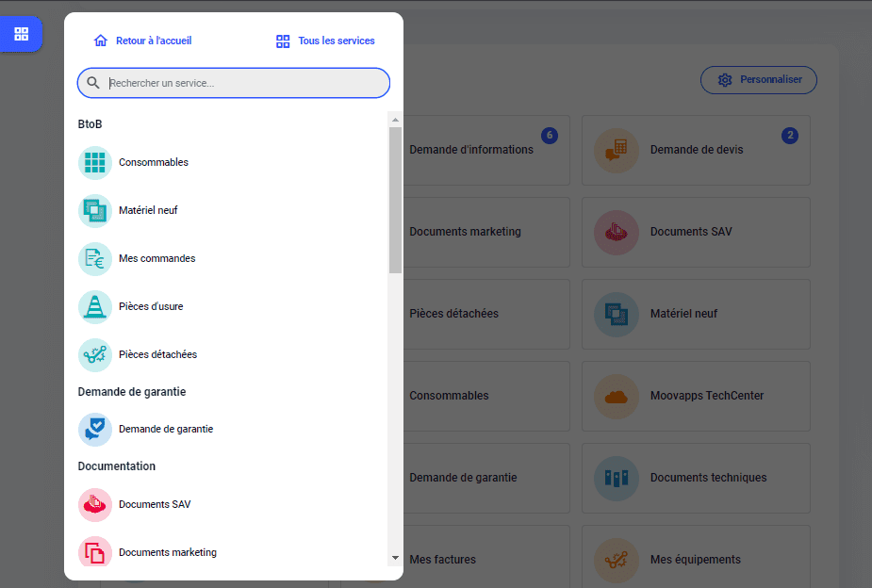Click the Matériel neuf icon in sidebar
This screenshot has height=588, width=872.
(94, 210)
